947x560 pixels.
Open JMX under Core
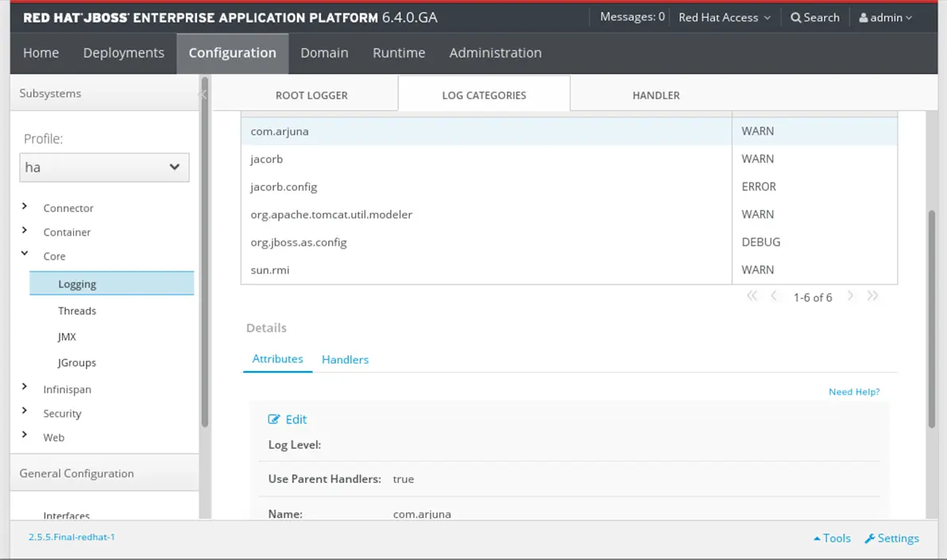pyautogui.click(x=67, y=337)
